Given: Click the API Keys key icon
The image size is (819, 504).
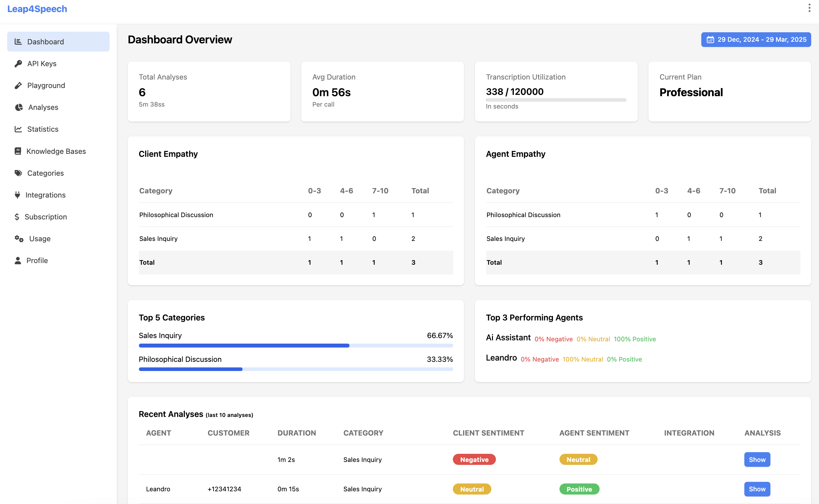Looking at the screenshot, I should [x=18, y=64].
